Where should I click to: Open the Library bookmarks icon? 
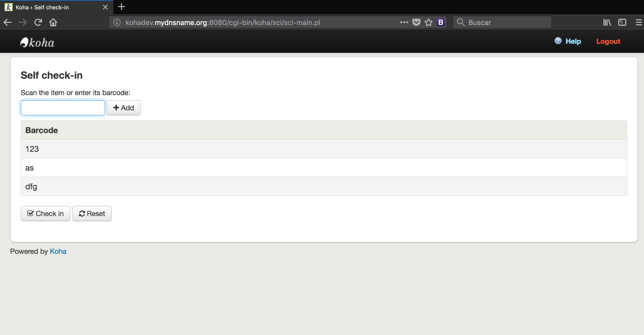(x=607, y=23)
